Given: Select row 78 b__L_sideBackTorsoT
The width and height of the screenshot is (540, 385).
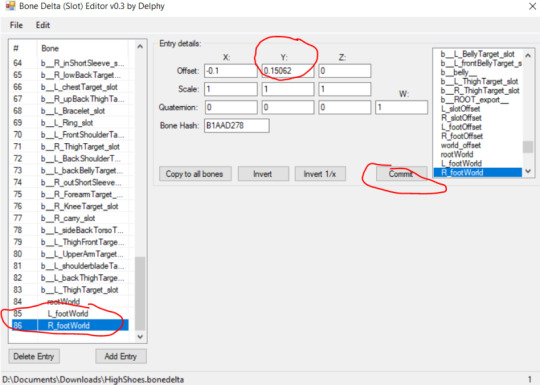Looking at the screenshot, I should point(70,230).
